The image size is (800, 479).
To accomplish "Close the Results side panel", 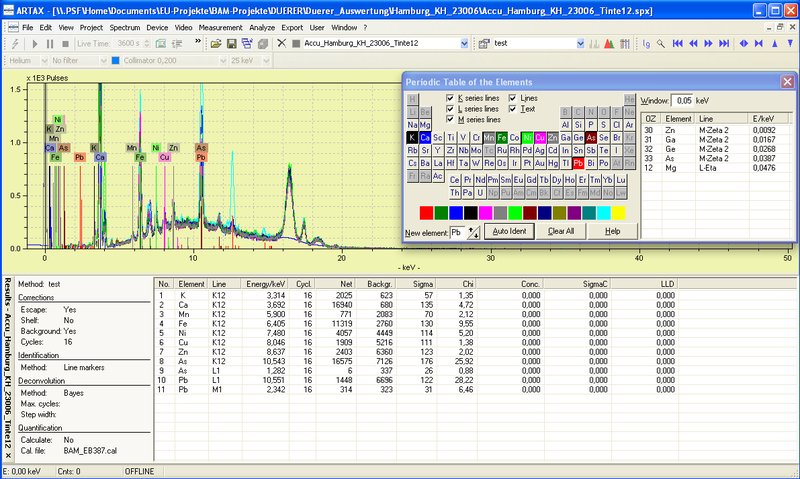I will point(8,455).
